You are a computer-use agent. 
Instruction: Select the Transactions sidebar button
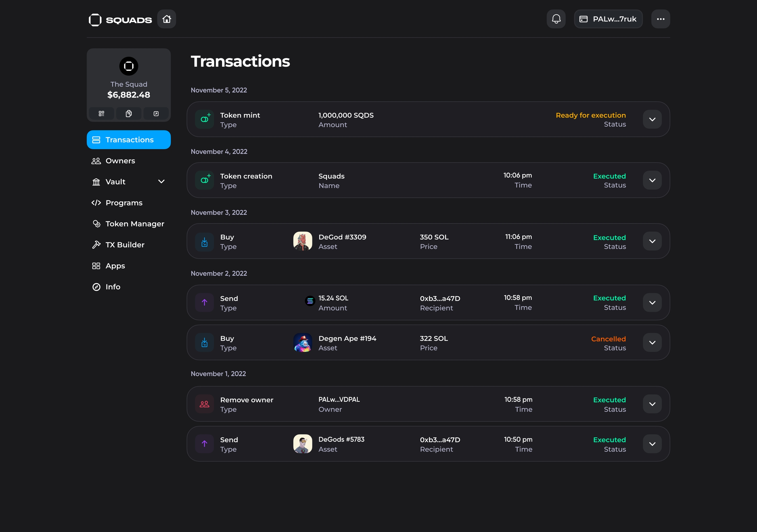[128, 140]
